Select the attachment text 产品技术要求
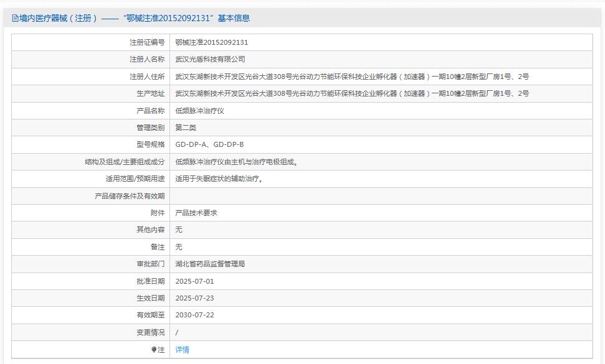Image resolution: width=605 pixels, height=364 pixels. [x=197, y=212]
